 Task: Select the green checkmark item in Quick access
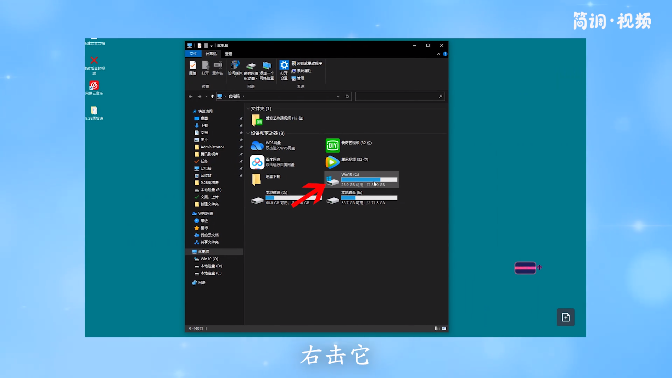[x=207, y=197]
